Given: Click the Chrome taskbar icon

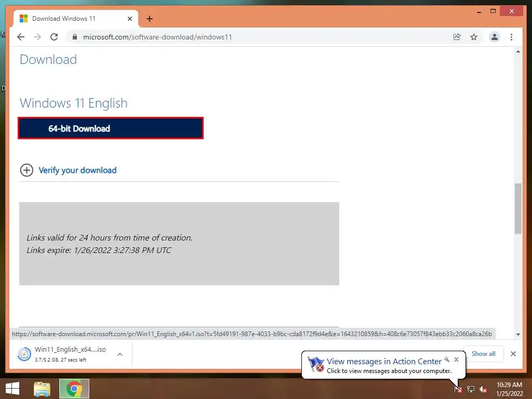Looking at the screenshot, I should point(74,389).
